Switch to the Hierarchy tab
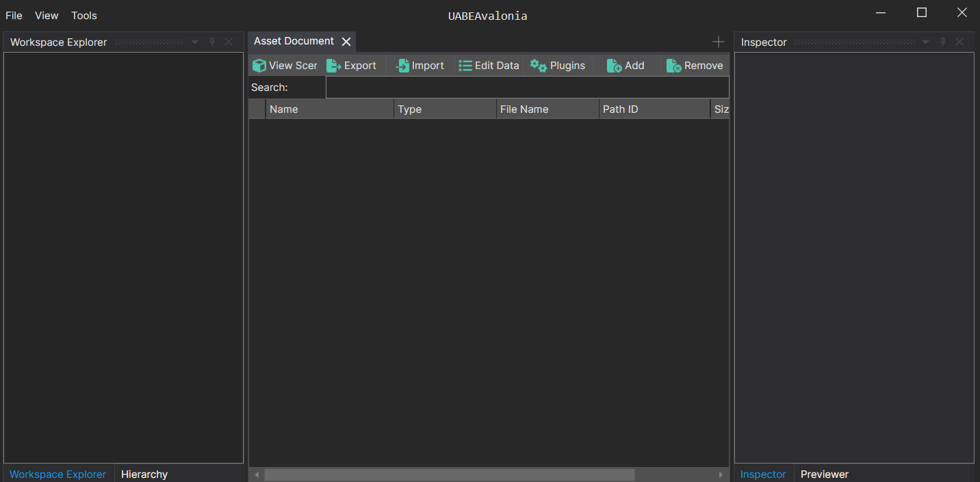This screenshot has width=980, height=482. [144, 474]
